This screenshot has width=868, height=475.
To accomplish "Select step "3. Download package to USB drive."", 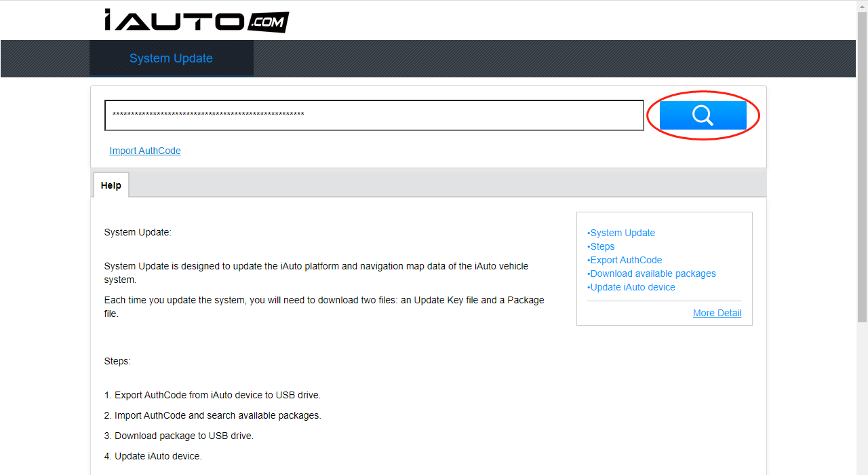I will (x=179, y=436).
